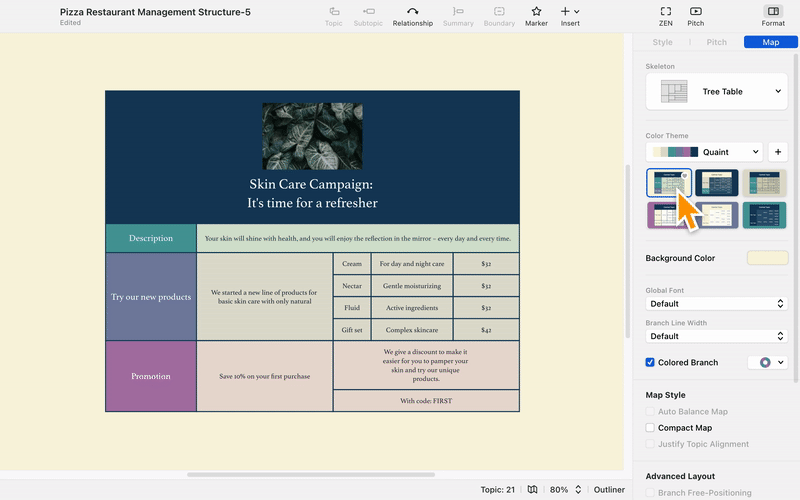Open the Tree Table skeleton dropdown

pos(716,91)
